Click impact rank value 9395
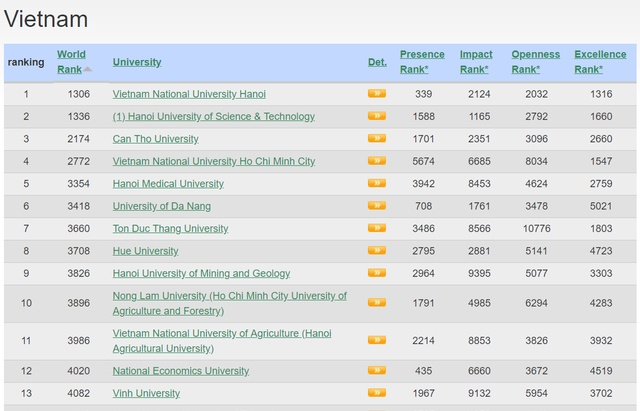This screenshot has width=640, height=411. coord(479,273)
